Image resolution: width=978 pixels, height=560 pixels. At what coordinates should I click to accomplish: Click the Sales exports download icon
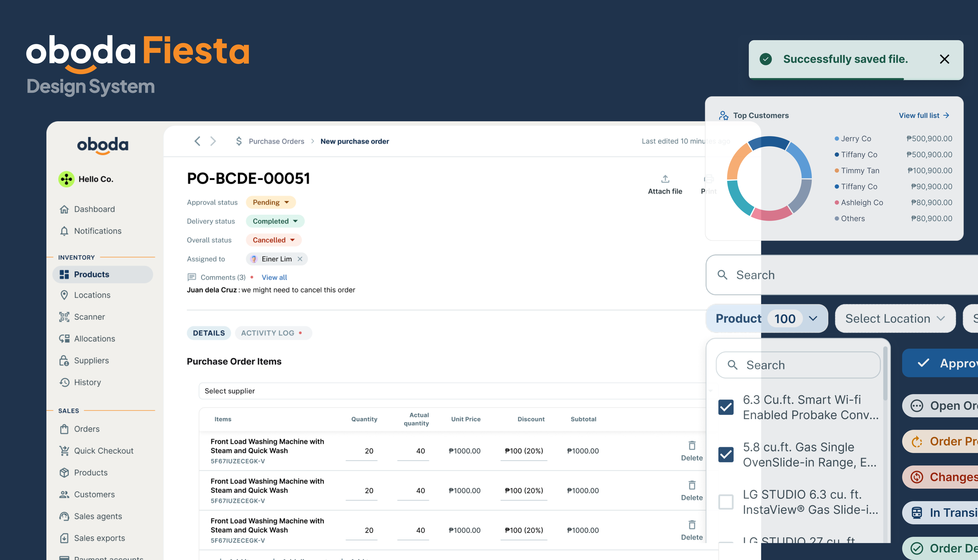64,538
